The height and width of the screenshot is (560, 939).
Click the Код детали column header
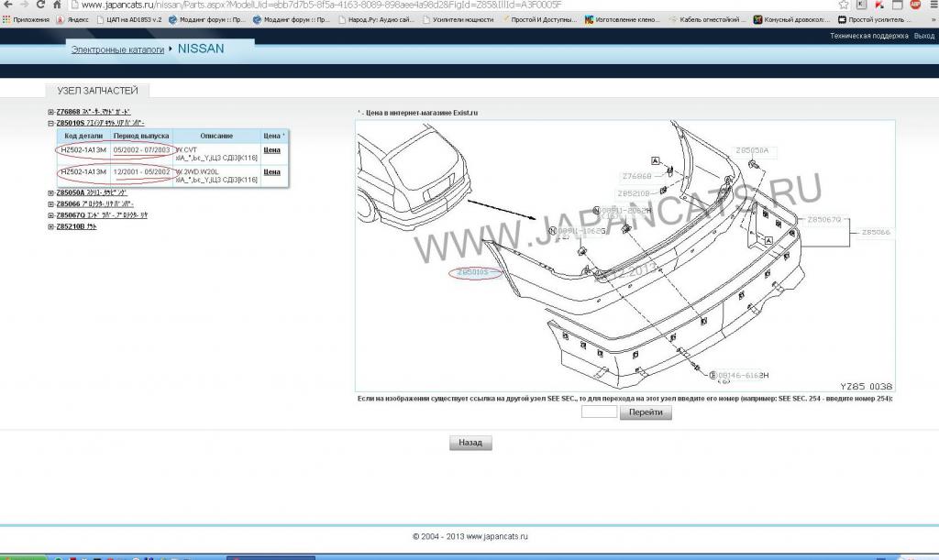pyautogui.click(x=83, y=136)
